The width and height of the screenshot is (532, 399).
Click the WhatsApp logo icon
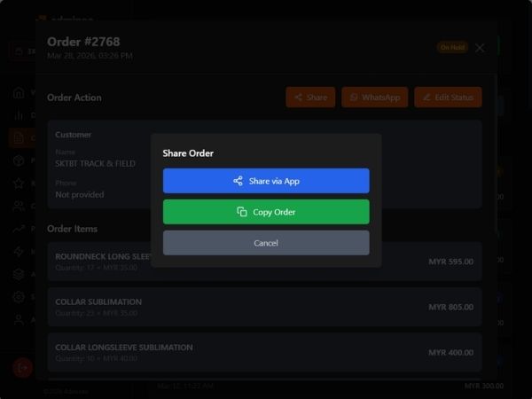(354, 98)
